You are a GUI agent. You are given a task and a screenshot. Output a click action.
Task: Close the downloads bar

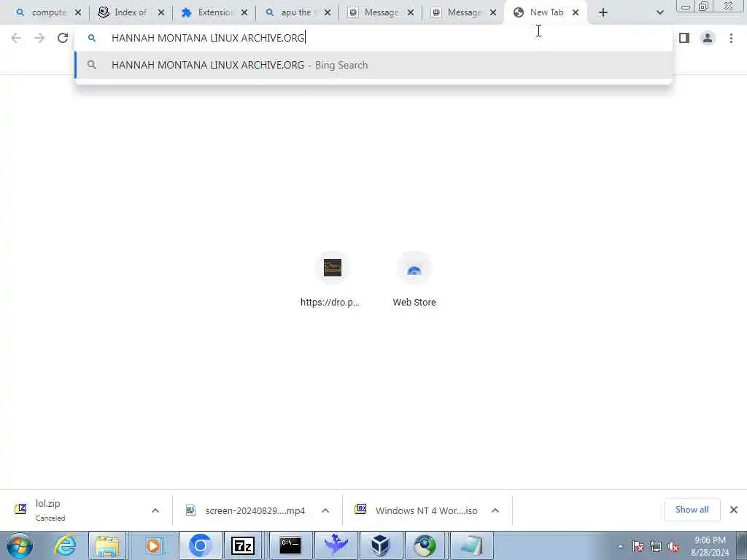[x=734, y=510]
